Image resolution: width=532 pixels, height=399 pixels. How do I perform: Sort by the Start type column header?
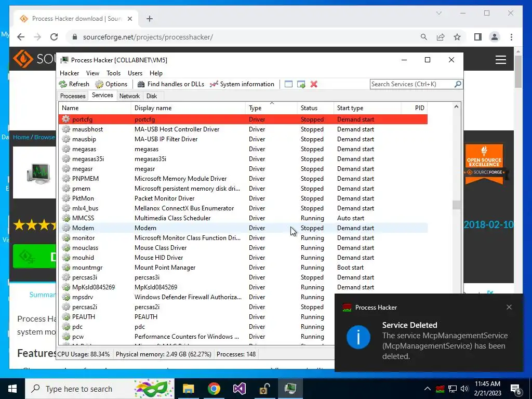(367, 108)
